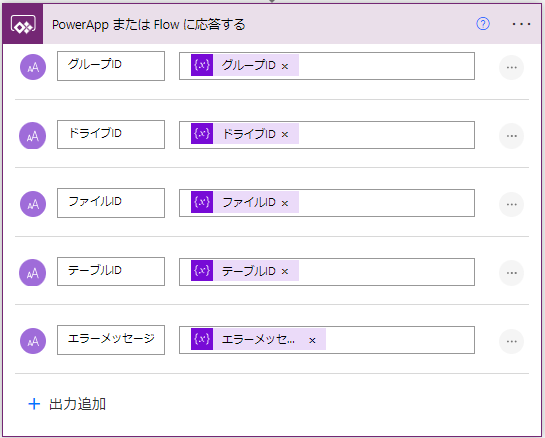545x438 pixels.
Task: Click the PowerApps response action icon
Action: pos(23,24)
